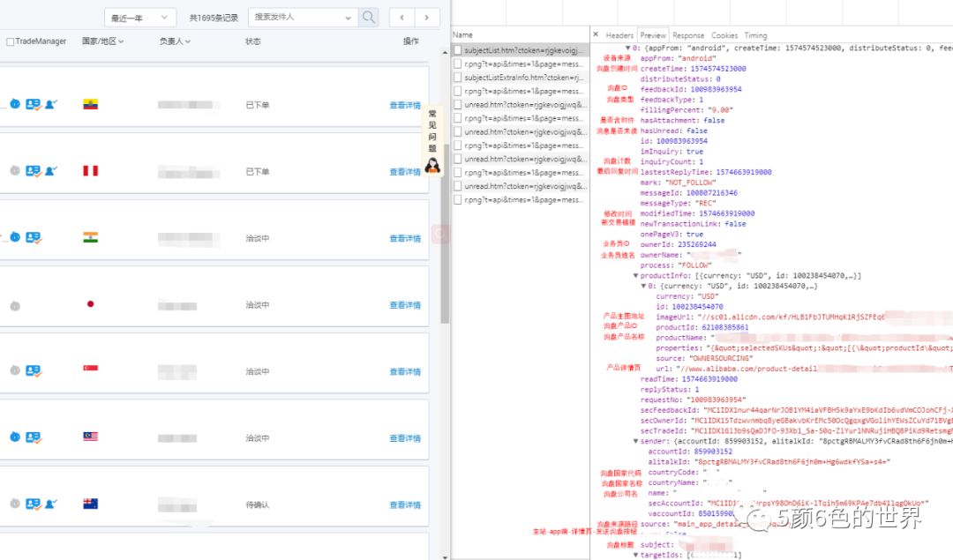Image resolution: width=953 pixels, height=560 pixels.
Task: Open the contact card icon in the yellow-blue-red flag row
Action: pyautogui.click(x=34, y=104)
